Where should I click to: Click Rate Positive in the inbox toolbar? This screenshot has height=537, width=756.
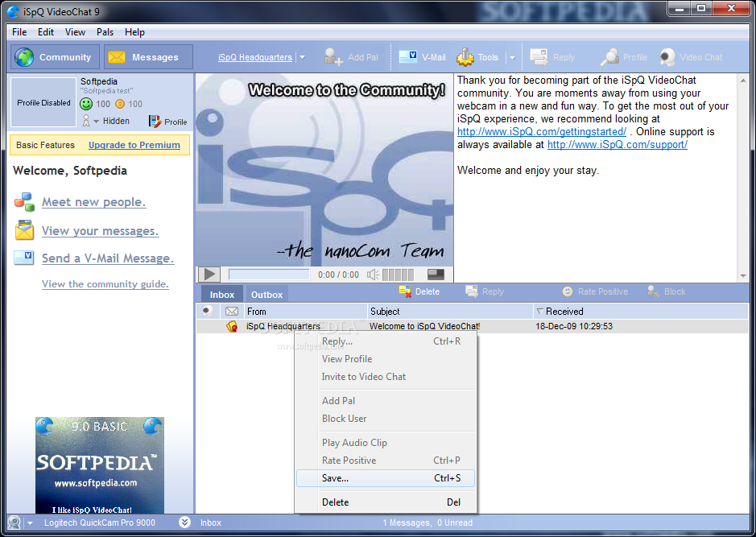pos(595,291)
